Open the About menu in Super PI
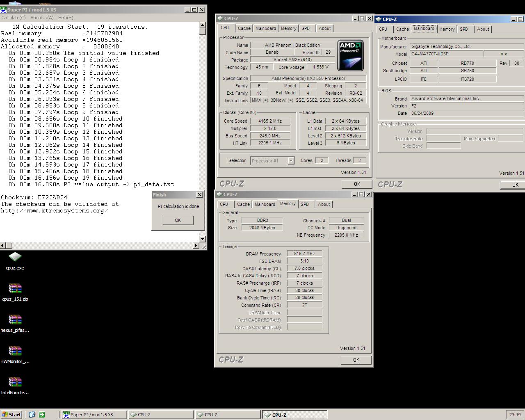 [42, 18]
